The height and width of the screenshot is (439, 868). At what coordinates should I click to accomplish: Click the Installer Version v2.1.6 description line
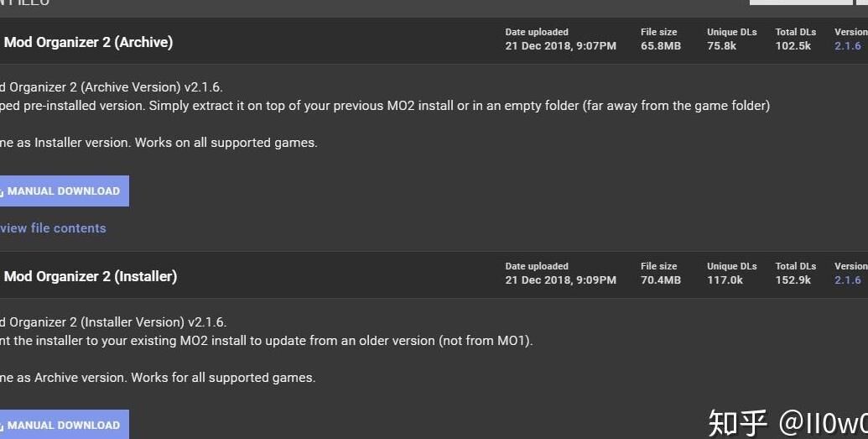(113, 322)
